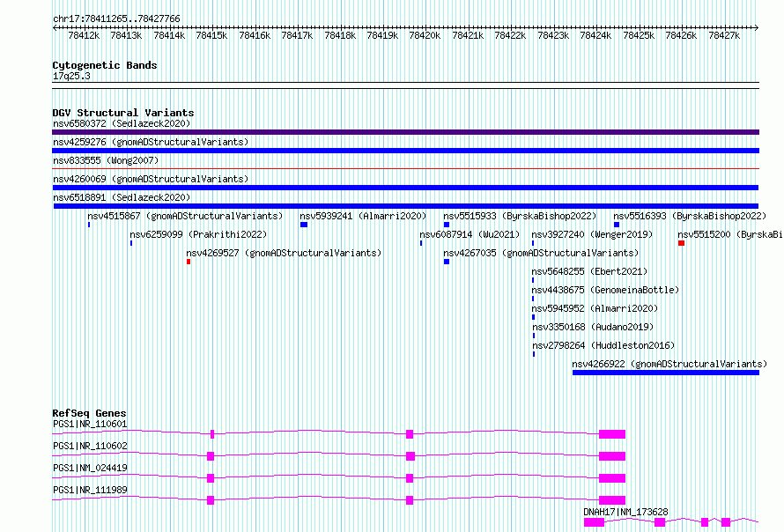Select the 78415k ruler tick label
Screen dimensions: 784x532
point(211,35)
